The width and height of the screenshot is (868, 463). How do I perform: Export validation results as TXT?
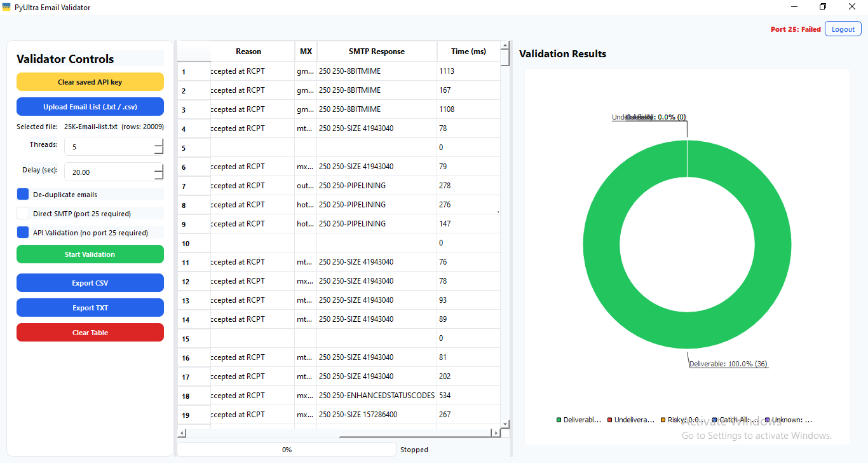pos(90,307)
